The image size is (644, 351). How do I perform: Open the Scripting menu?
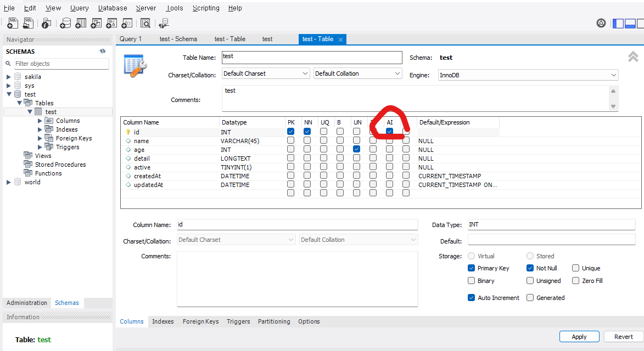(206, 8)
